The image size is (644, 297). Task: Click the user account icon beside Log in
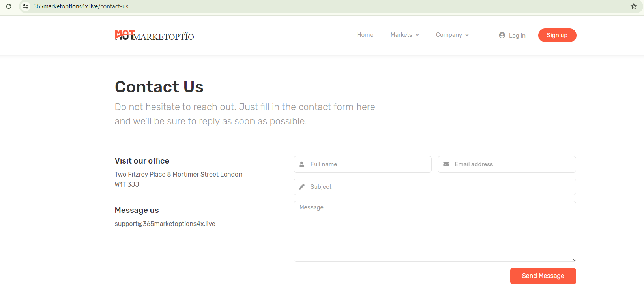pos(502,35)
